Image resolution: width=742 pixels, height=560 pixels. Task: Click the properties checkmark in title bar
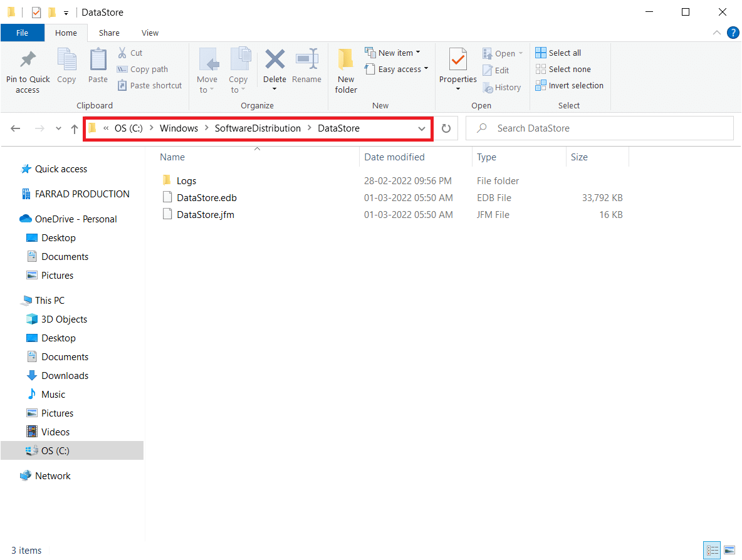click(x=36, y=13)
